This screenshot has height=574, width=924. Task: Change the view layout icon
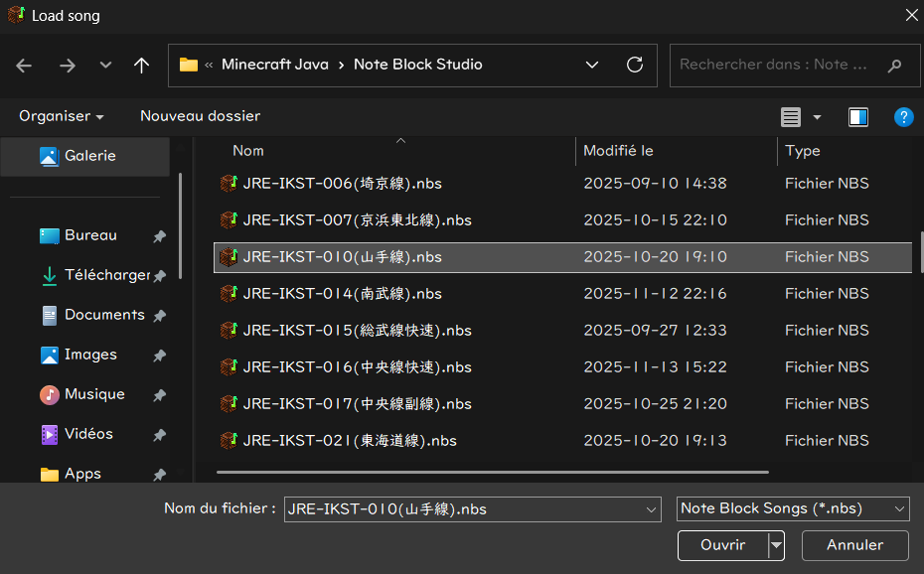click(791, 117)
